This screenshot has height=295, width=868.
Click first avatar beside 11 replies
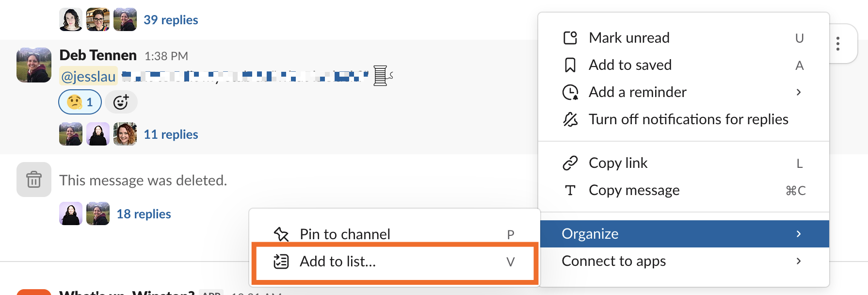[71, 134]
